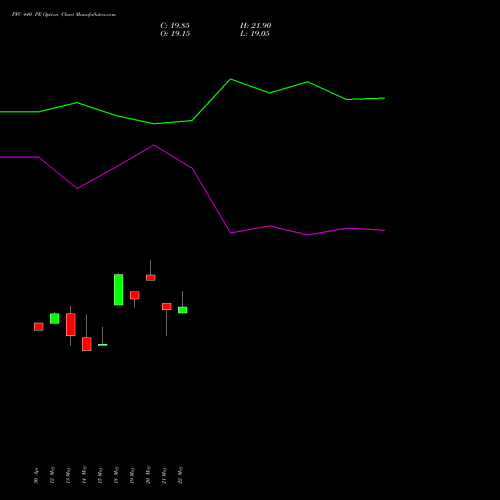Click the 12 May date label
The height and width of the screenshot is (500, 500).
(x=52, y=475)
